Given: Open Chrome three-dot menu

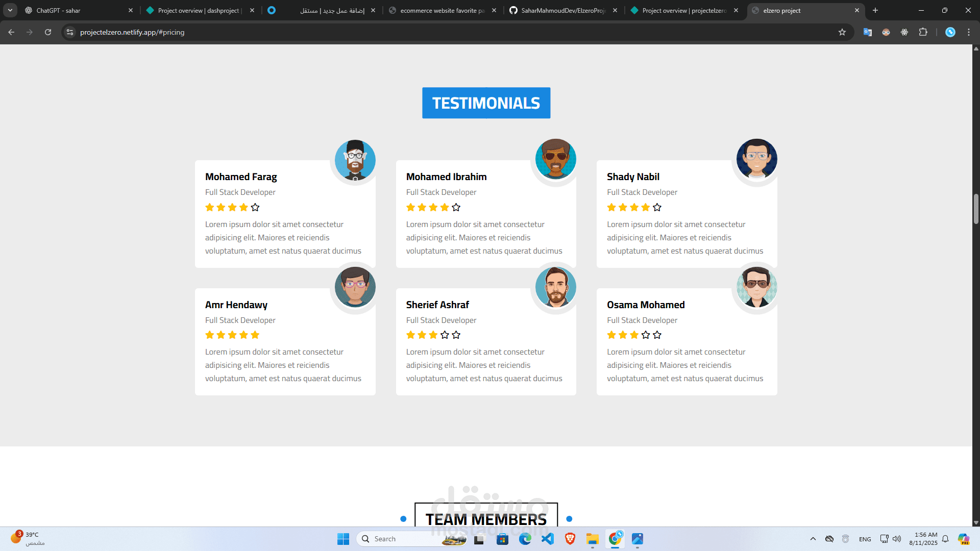Looking at the screenshot, I should pos(969,32).
